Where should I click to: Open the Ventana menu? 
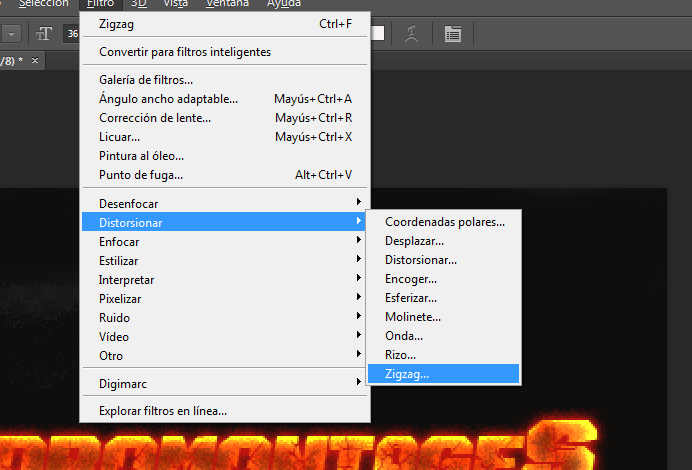coord(227,4)
